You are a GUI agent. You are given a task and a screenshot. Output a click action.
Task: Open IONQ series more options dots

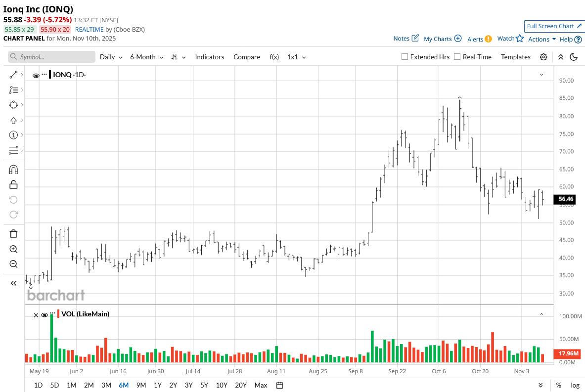(45, 74)
